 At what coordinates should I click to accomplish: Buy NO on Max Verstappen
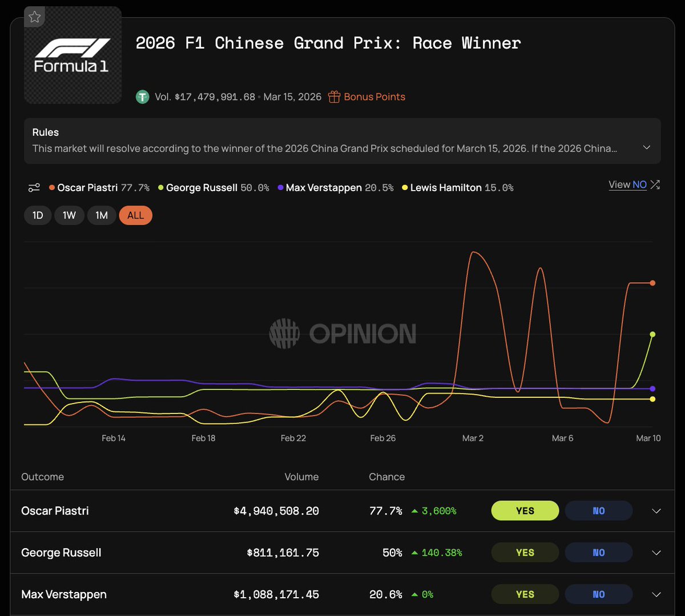click(x=599, y=594)
